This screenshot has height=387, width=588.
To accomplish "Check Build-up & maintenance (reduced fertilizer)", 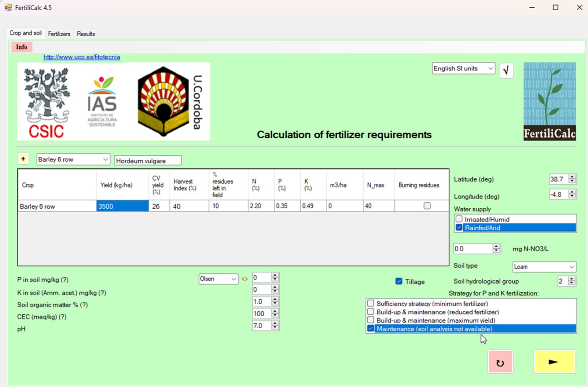I will (x=371, y=312).
